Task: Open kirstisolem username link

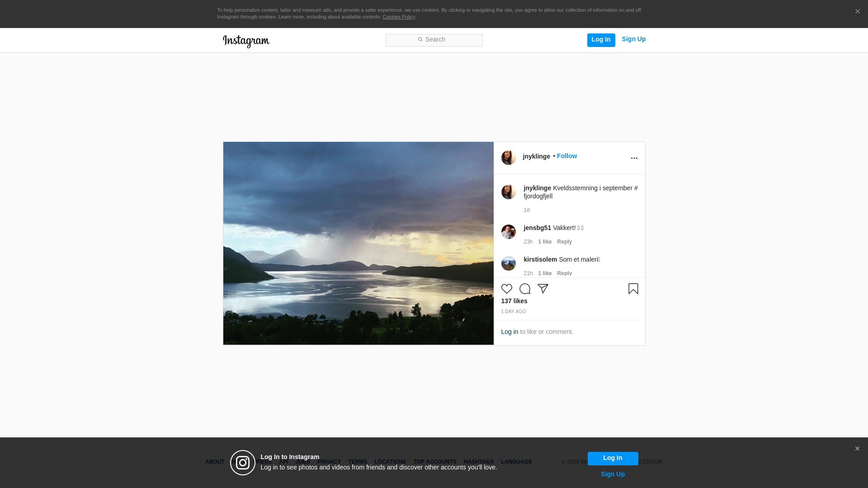Action: click(540, 259)
